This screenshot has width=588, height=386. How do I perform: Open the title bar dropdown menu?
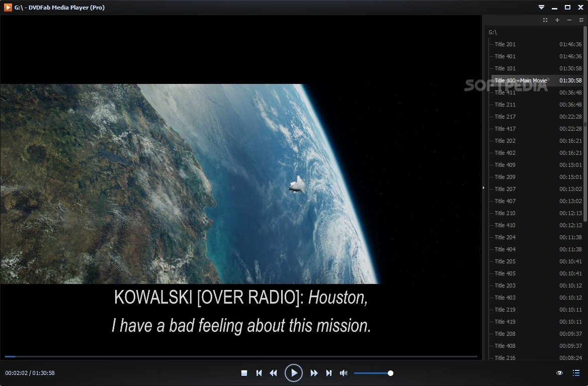[x=542, y=8]
